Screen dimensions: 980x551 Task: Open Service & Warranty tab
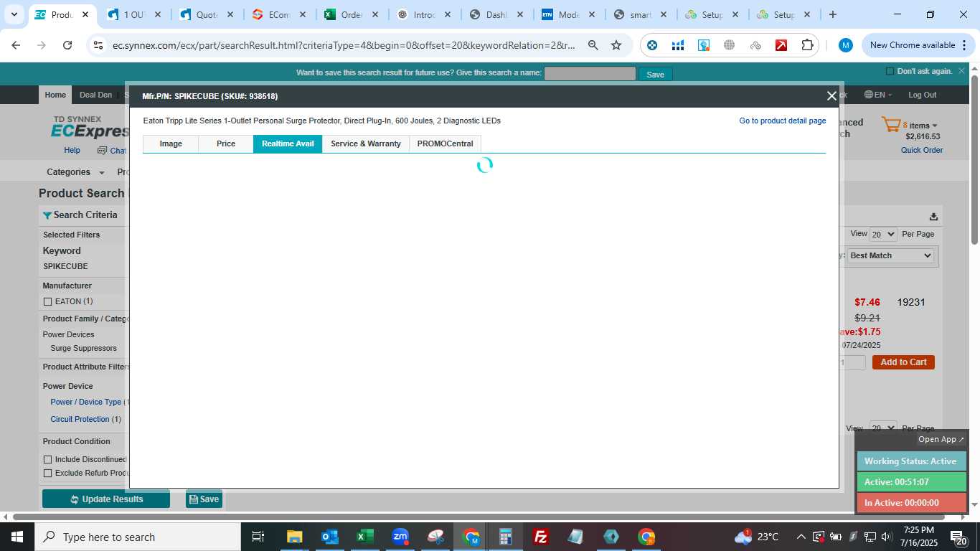pyautogui.click(x=366, y=143)
